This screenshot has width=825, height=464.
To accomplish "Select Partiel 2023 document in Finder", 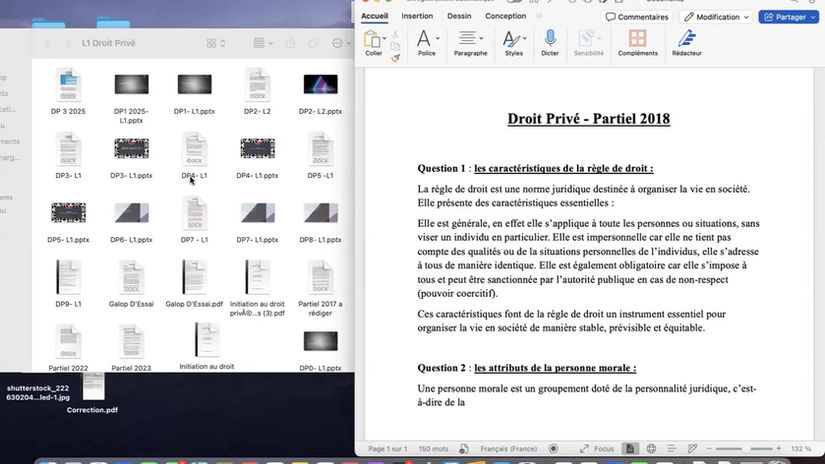I will click(131, 348).
